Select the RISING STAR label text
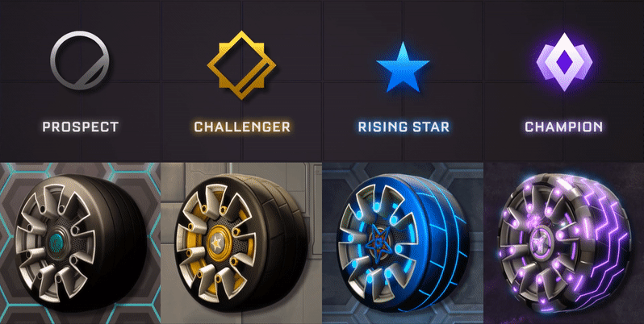The image size is (644, 324). pyautogui.click(x=404, y=127)
